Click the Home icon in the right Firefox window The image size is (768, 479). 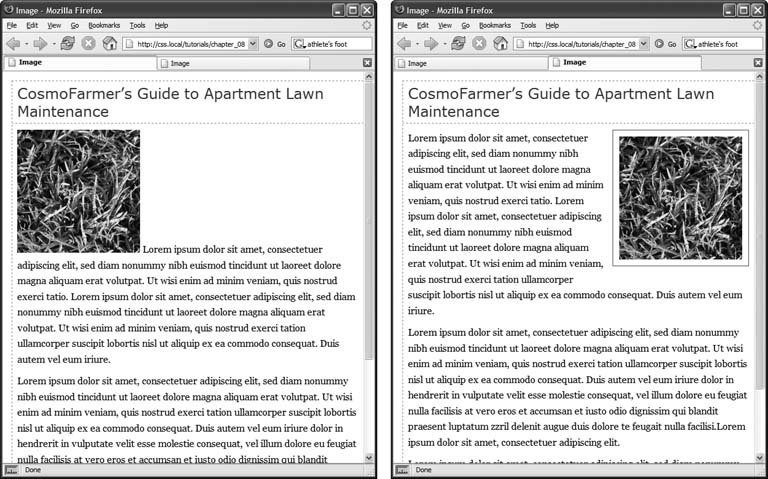[501, 44]
